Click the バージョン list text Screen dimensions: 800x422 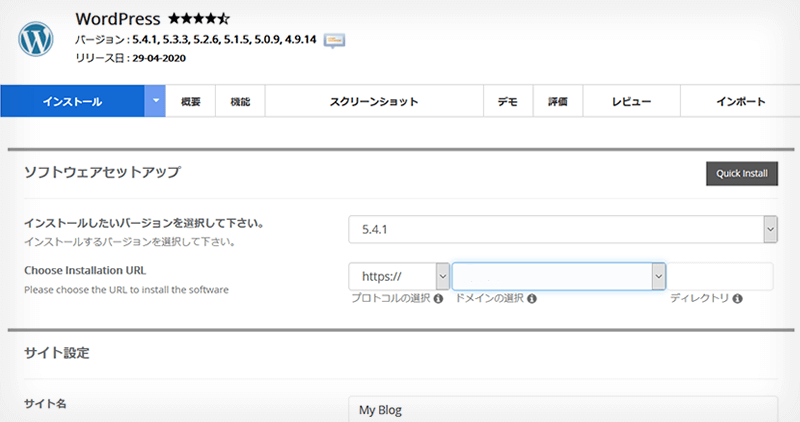196,40
